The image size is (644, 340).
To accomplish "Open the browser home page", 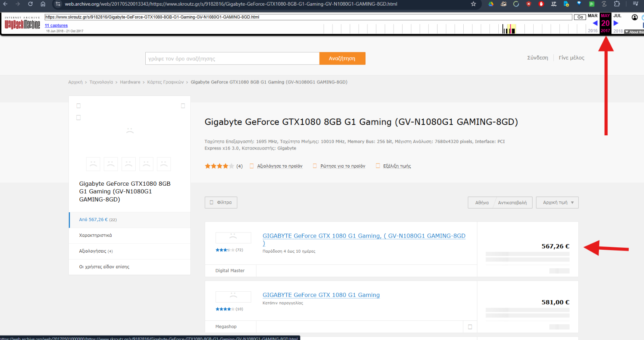I will pyautogui.click(x=43, y=4).
